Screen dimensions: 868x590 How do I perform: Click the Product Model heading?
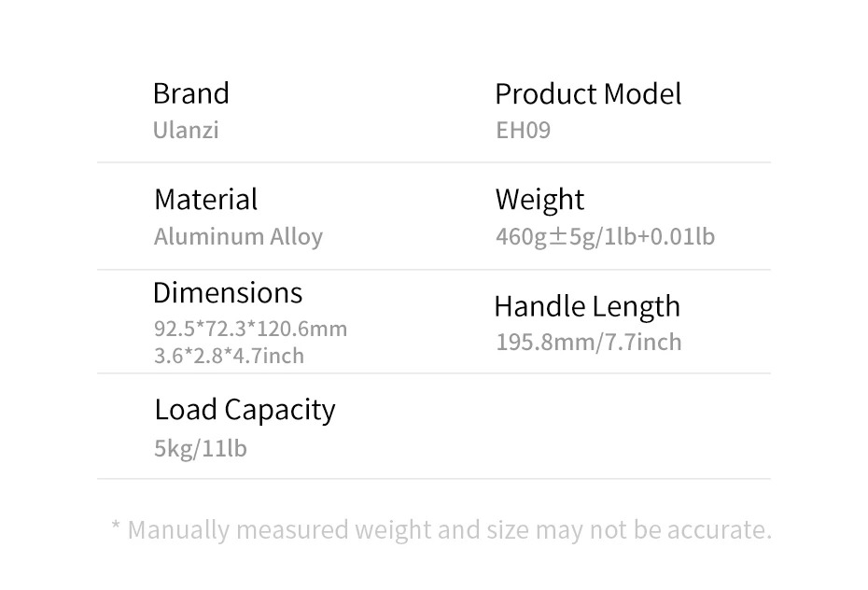coord(588,93)
